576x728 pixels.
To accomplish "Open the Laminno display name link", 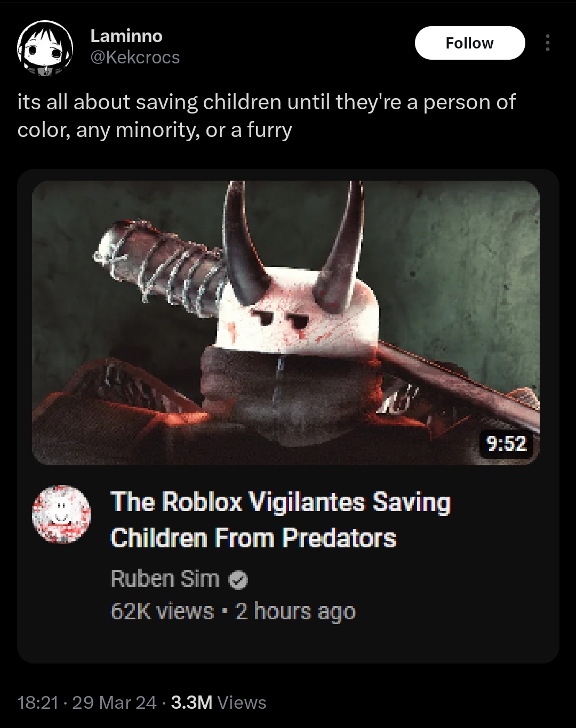I will (x=126, y=36).
